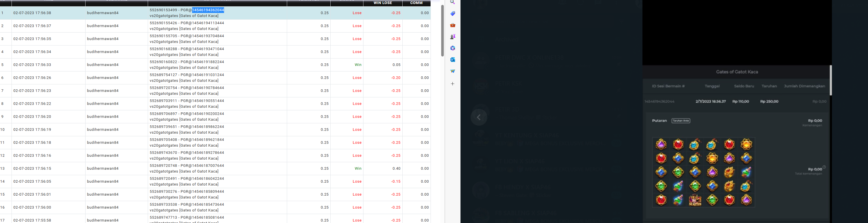Image resolution: width=868 pixels, height=223 pixels.
Task: Click the 0.25 turnover in row 8
Action: (x=325, y=104)
